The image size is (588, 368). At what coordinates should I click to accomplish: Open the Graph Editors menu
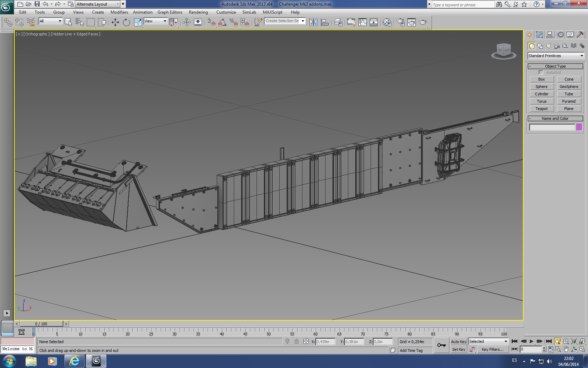(170, 12)
